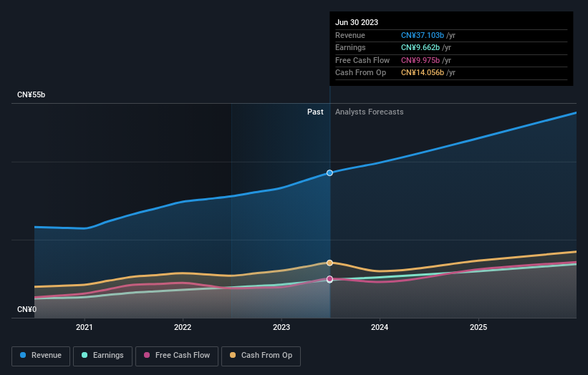Screen dimensions: 588x375
Task: Click the Past section label
Action: point(315,112)
